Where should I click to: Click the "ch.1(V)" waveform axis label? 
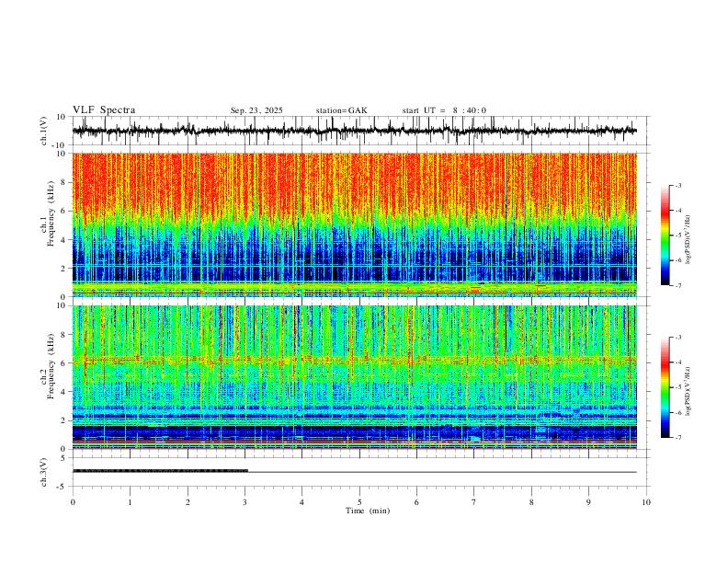(44, 131)
